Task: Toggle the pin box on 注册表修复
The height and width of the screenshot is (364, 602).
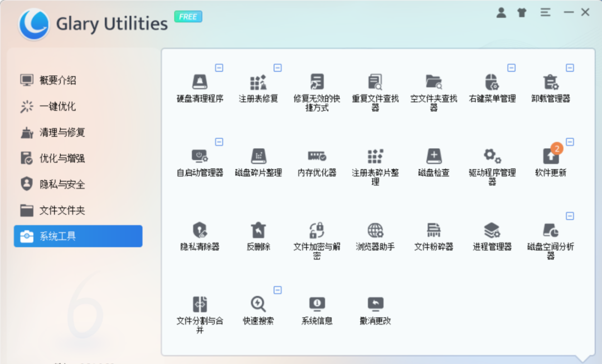Action: pyautogui.click(x=278, y=68)
